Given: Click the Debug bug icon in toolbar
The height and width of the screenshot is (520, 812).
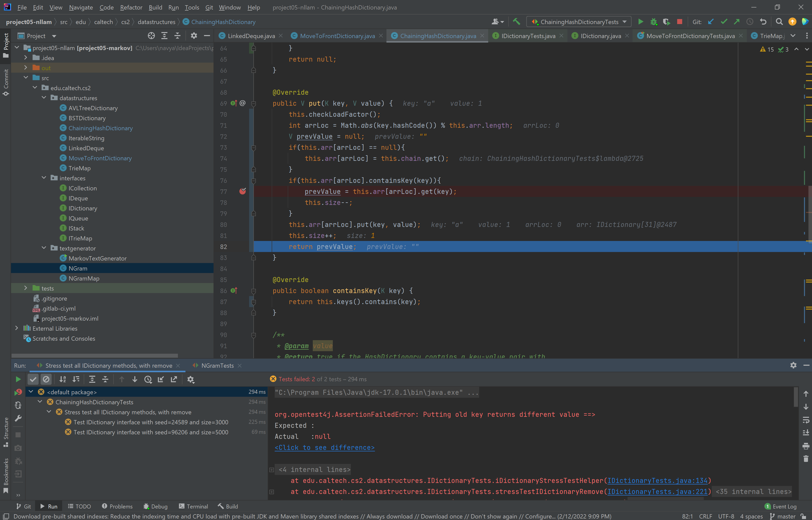Looking at the screenshot, I should pos(653,22).
